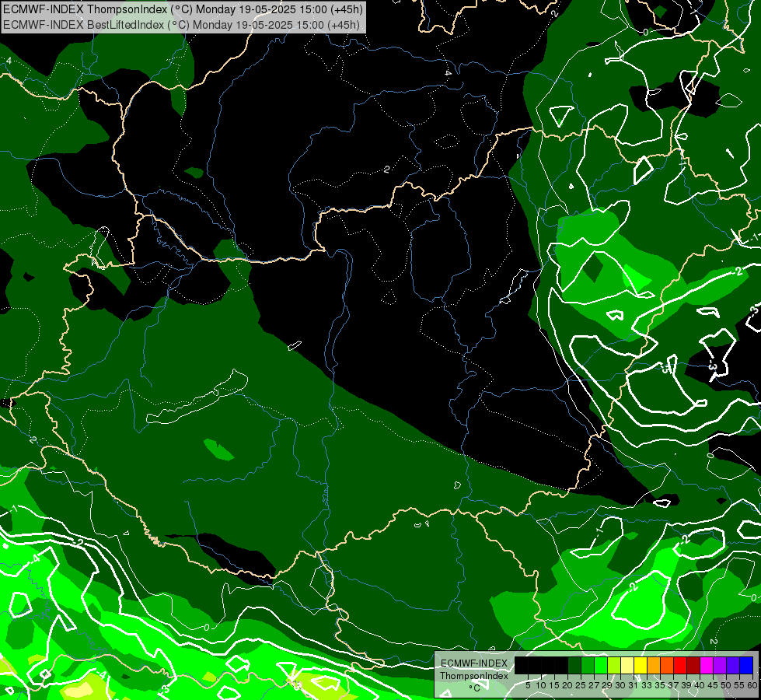Select the pale yellow 30-31 legend swatch
The image size is (761, 700).
pyautogui.click(x=627, y=665)
